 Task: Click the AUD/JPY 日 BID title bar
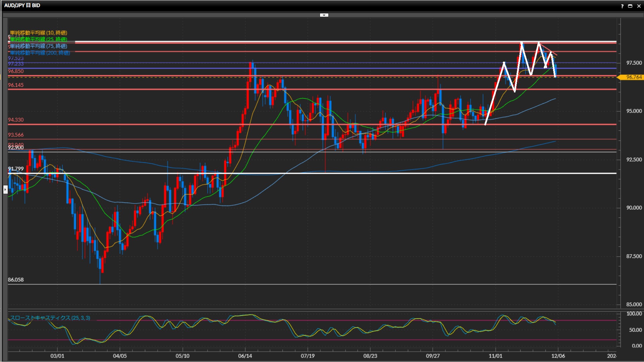[22, 5]
